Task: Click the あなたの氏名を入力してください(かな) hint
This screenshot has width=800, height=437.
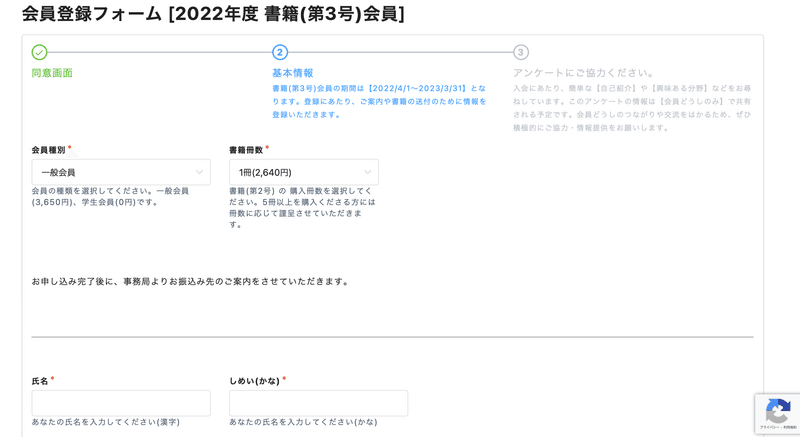Action: pos(303,422)
